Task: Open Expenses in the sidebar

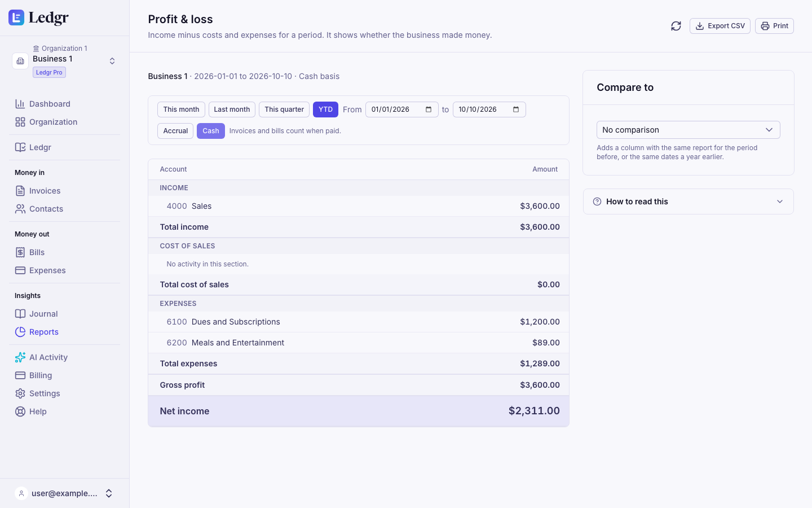Action: [x=64, y=270]
